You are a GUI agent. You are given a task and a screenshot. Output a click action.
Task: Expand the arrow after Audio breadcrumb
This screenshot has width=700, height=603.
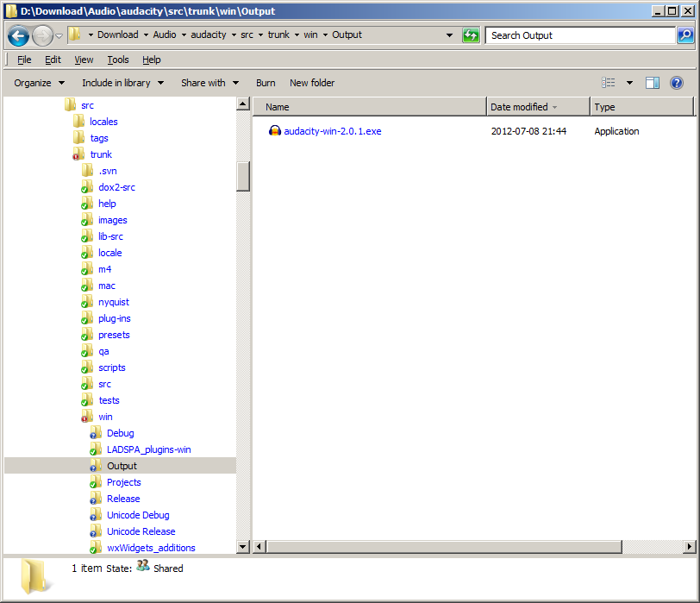coord(184,35)
